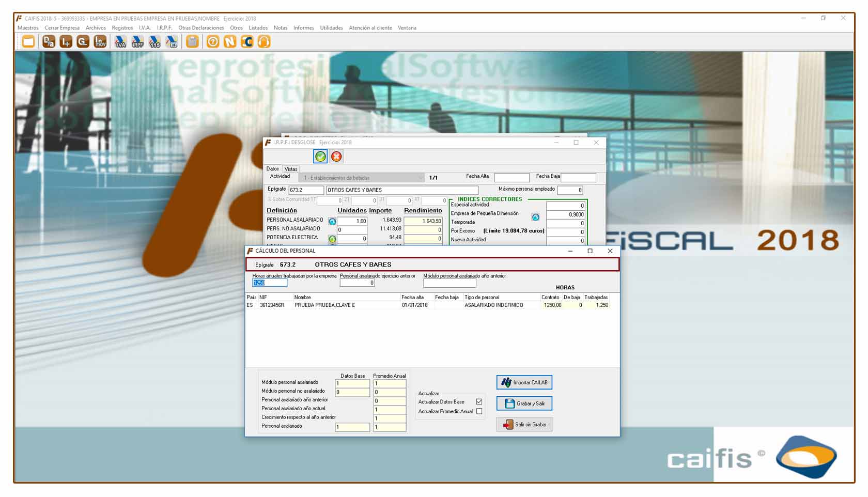Click the CAIFIS logo icon in title bar
The height and width of the screenshot is (497, 868).
tap(19, 18)
